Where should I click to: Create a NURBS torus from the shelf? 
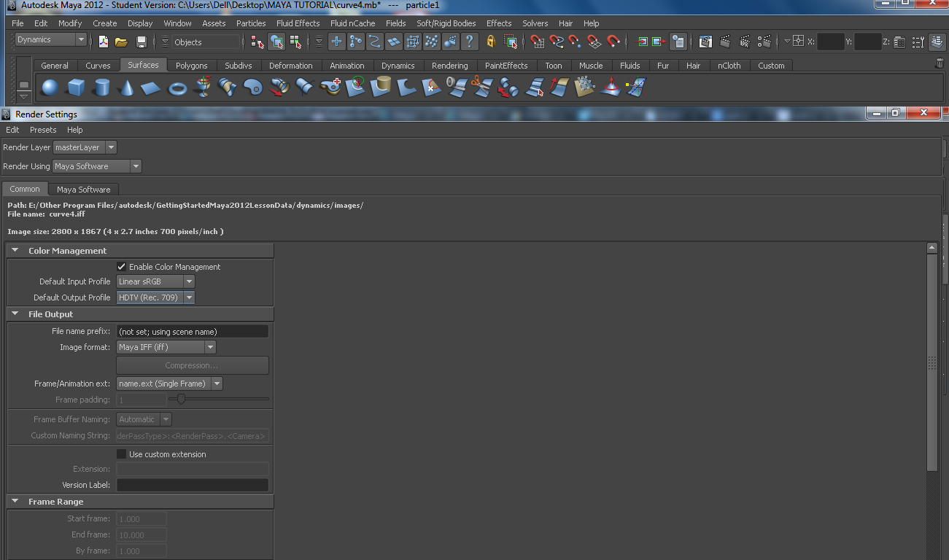click(177, 88)
